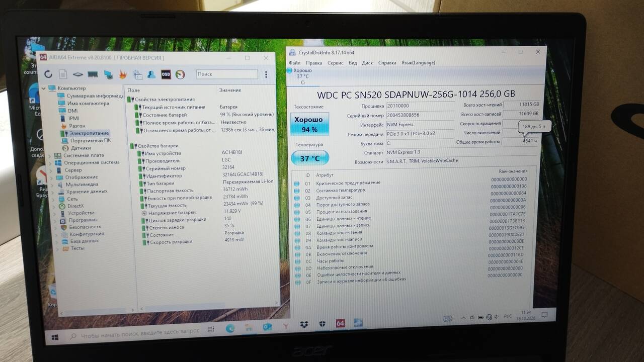Click the motherboard chip icon in AIDA64 toolbar
Viewport: 644px width, 362px height.
point(77,74)
